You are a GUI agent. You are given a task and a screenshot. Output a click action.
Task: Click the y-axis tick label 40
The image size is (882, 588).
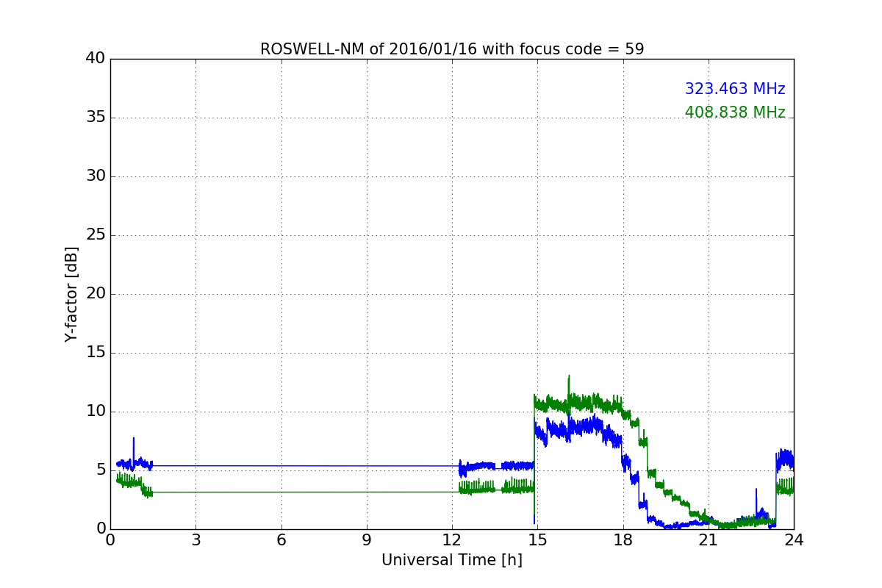(96, 59)
